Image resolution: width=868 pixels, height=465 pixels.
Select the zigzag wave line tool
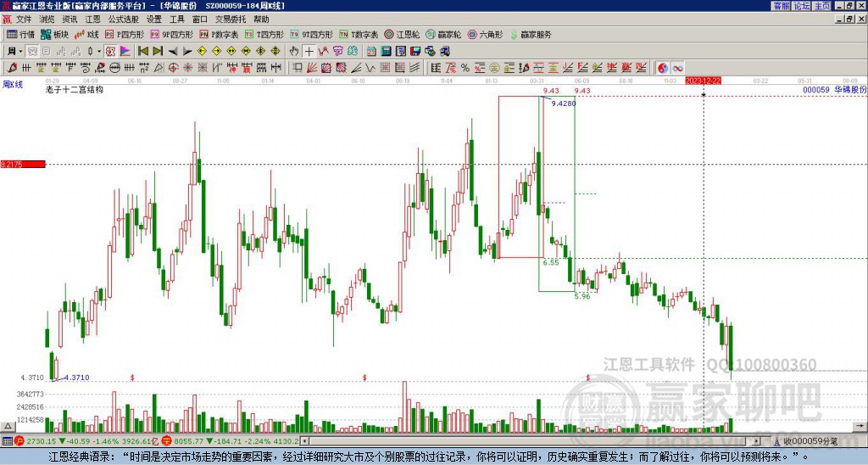(370, 68)
